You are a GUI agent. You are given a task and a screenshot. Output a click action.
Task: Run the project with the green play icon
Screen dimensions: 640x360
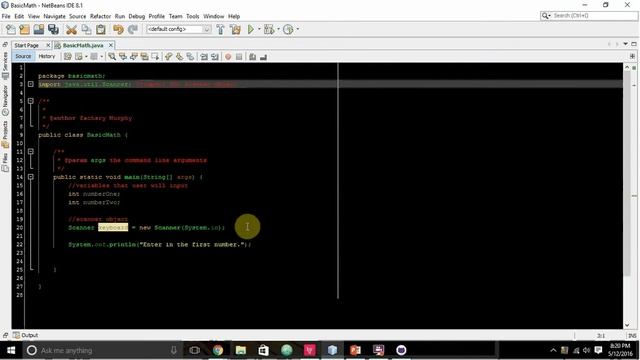click(251, 29)
